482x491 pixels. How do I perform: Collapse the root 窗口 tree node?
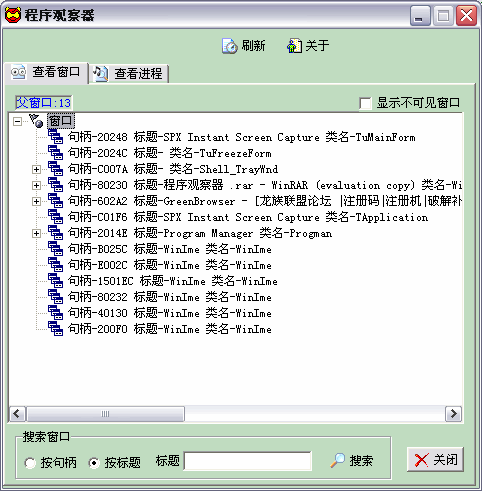[17, 121]
